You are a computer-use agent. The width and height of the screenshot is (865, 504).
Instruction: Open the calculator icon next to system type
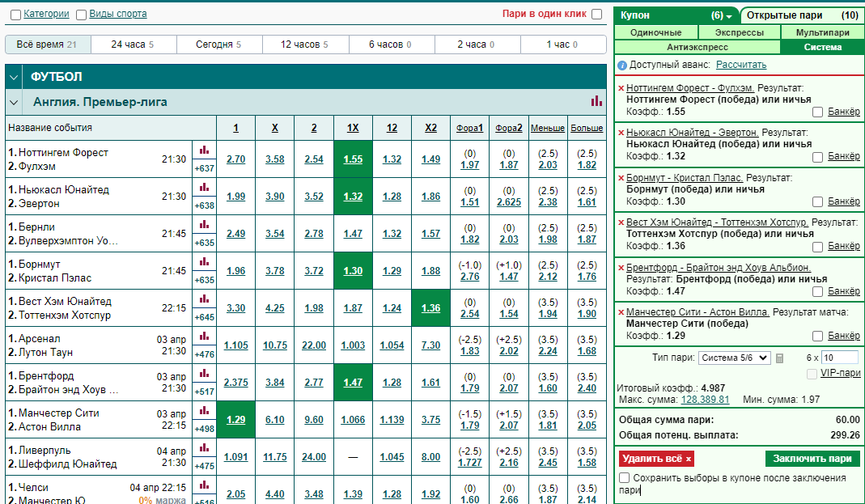[779, 358]
